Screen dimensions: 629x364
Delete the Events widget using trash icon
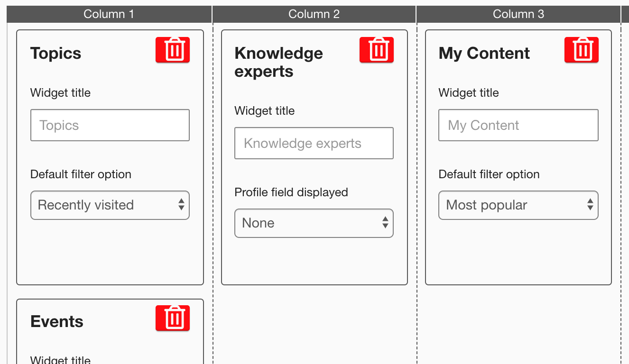pyautogui.click(x=173, y=318)
